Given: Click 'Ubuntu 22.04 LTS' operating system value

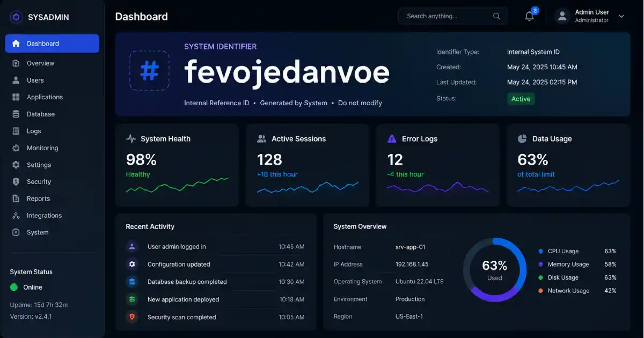Looking at the screenshot, I should 420,282.
